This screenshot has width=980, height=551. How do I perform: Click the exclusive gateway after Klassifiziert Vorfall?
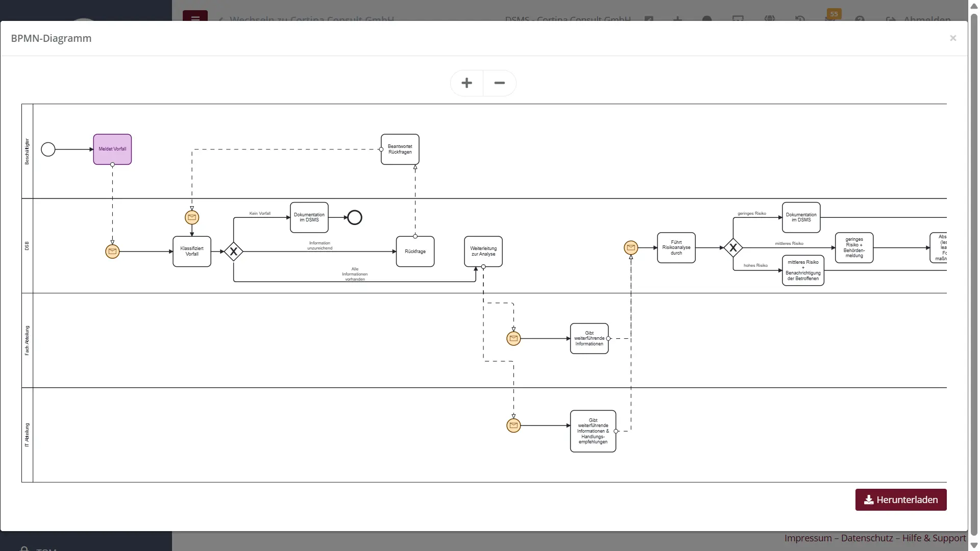pyautogui.click(x=233, y=252)
